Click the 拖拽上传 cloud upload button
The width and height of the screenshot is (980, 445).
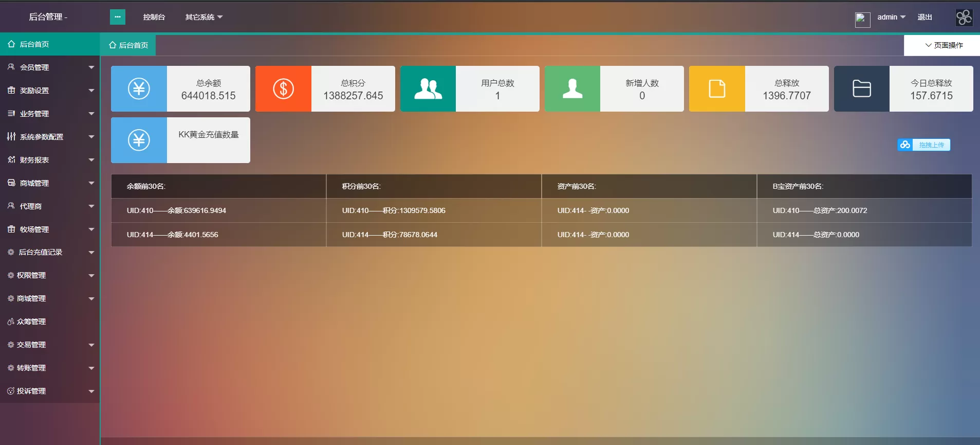coord(923,145)
